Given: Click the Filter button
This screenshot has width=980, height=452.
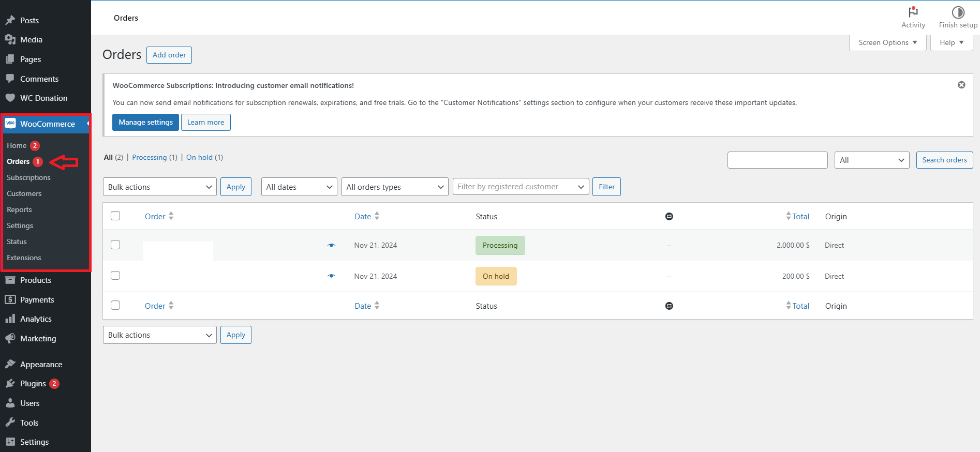Looking at the screenshot, I should pos(606,187).
